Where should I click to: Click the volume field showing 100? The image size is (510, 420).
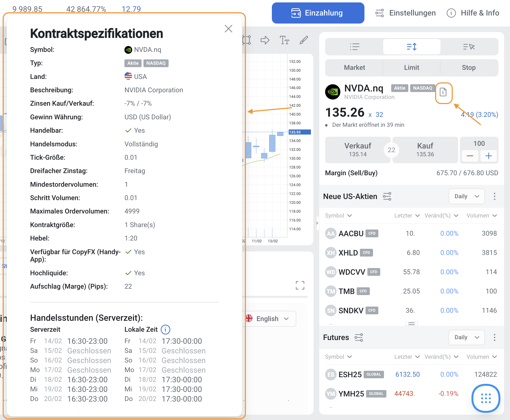[x=479, y=144]
